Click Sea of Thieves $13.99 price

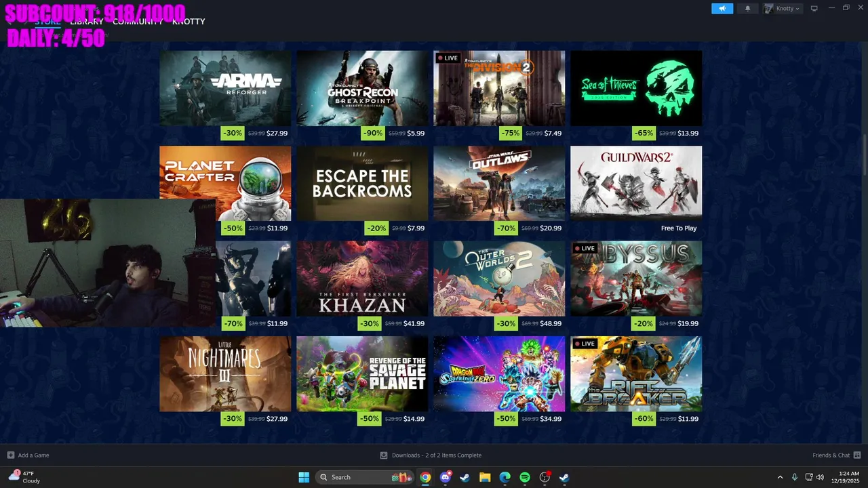688,134
